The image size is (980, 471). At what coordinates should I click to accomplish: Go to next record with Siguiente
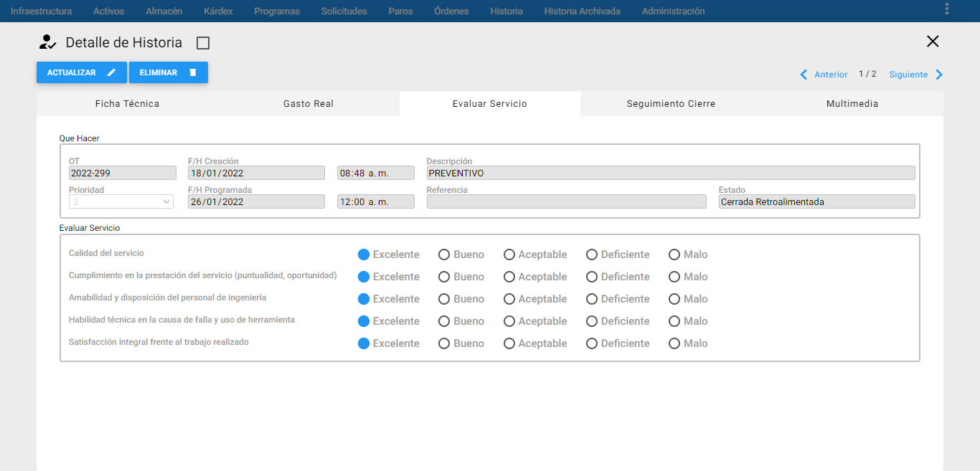[916, 75]
